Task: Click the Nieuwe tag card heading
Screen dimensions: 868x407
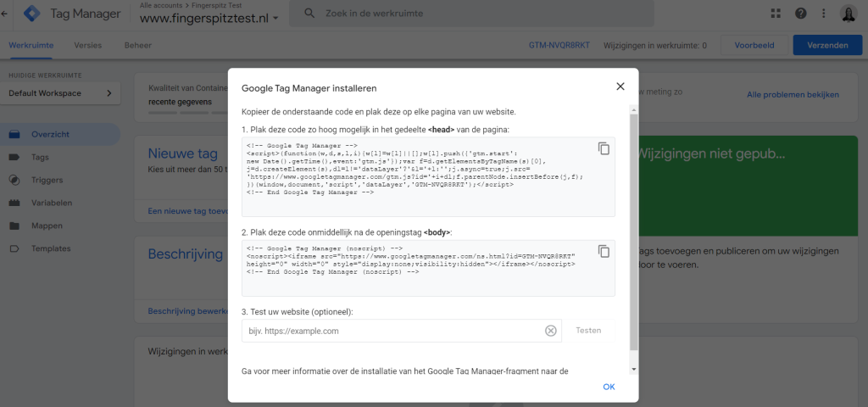Action: click(183, 153)
